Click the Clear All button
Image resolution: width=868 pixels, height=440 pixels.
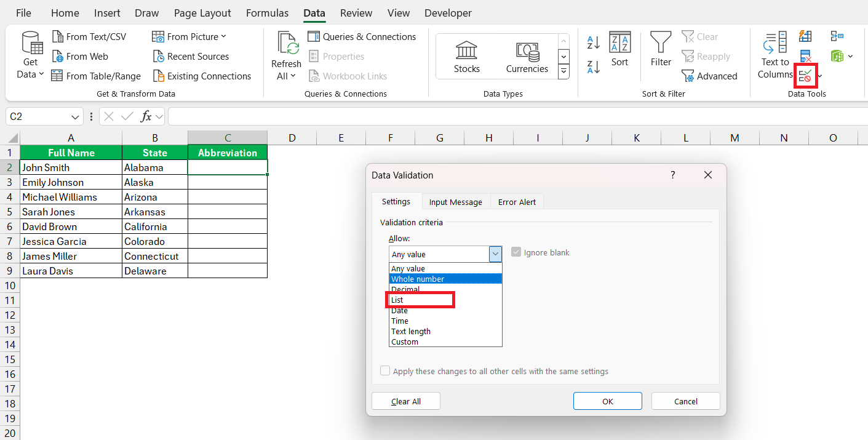tap(406, 401)
